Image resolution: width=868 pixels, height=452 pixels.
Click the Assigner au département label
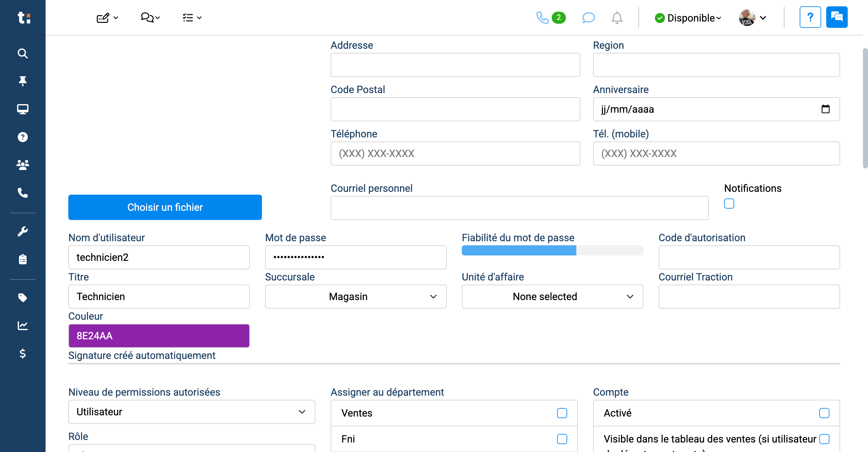[x=387, y=392]
